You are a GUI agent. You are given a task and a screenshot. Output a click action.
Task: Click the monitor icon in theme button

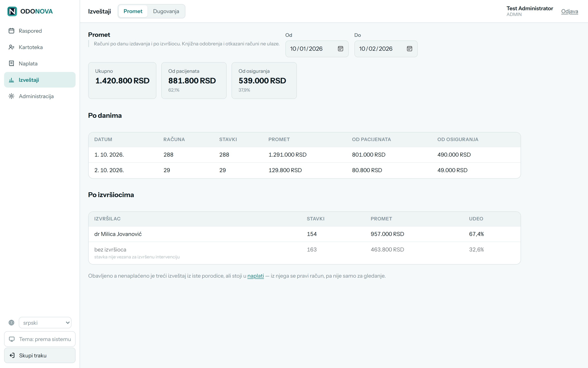pyautogui.click(x=12, y=339)
